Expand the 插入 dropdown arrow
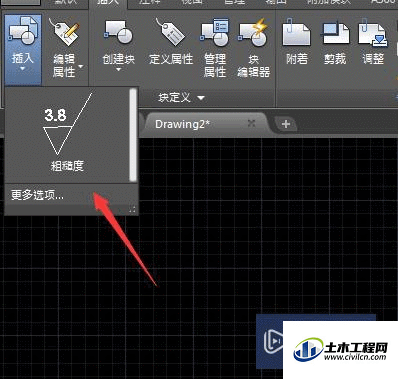Screen dimensions: 398x379 23,69
